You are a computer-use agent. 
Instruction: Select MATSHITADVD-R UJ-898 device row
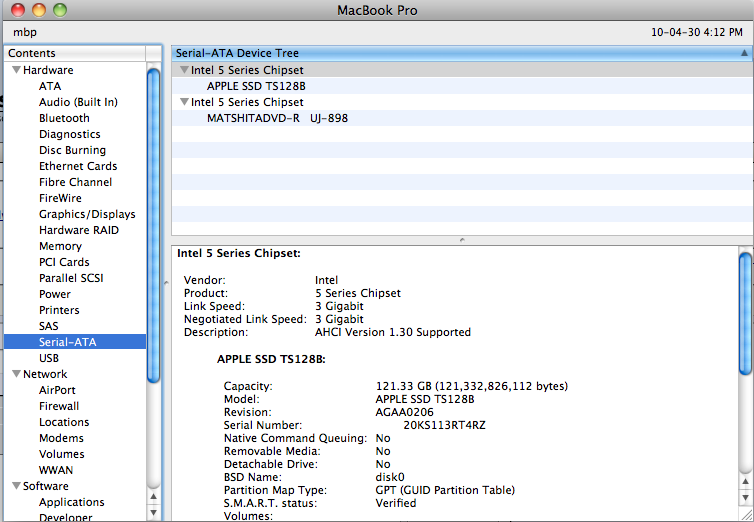pyautogui.click(x=462, y=118)
